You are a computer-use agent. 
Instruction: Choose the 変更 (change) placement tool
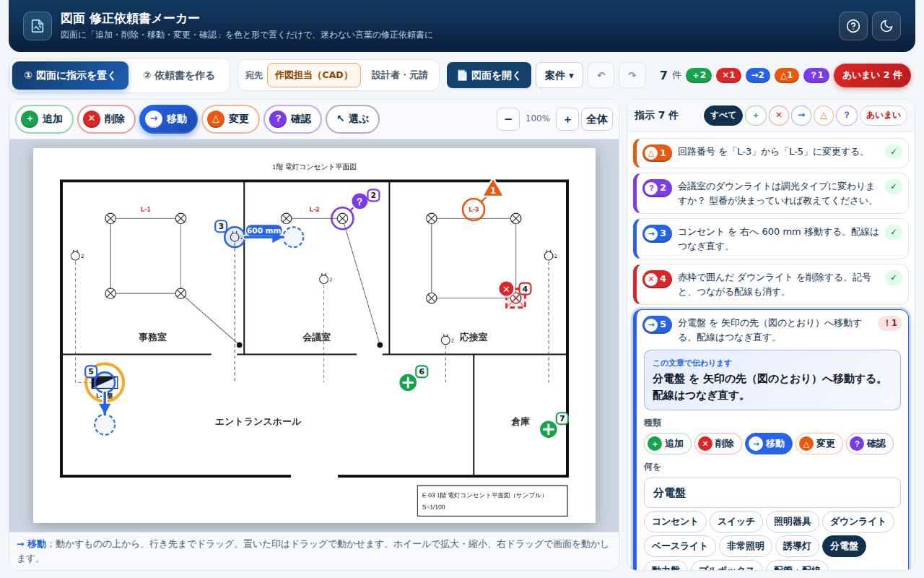pyautogui.click(x=230, y=119)
